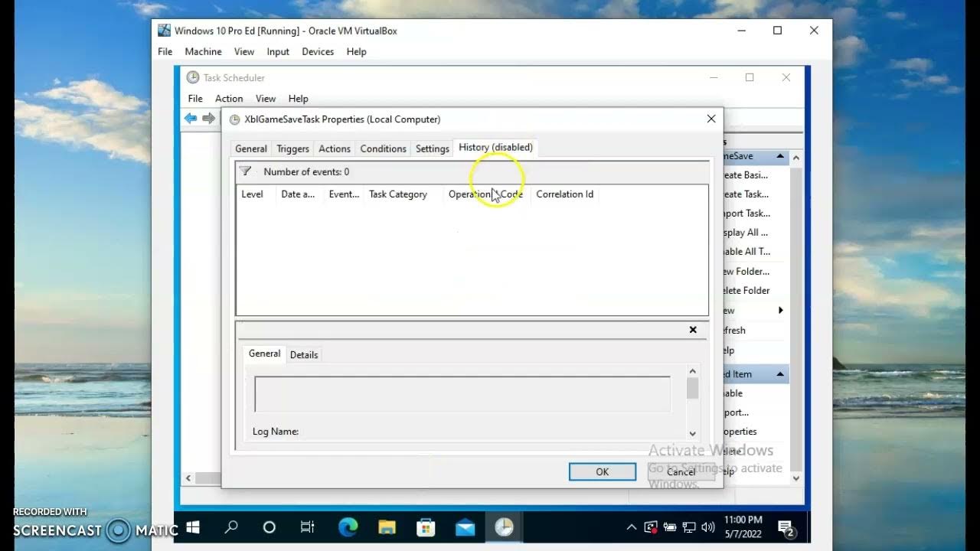Expand the View submenu arrow in Actions
This screenshot has height=551, width=980.
[x=780, y=310]
